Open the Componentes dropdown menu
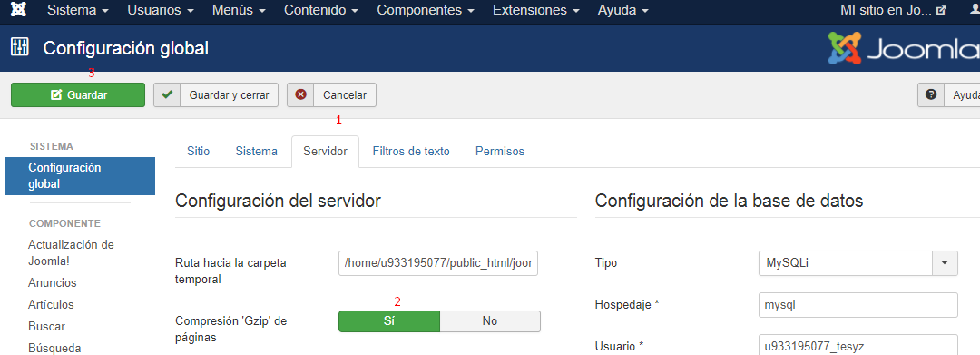The image size is (980, 355). [x=426, y=11]
